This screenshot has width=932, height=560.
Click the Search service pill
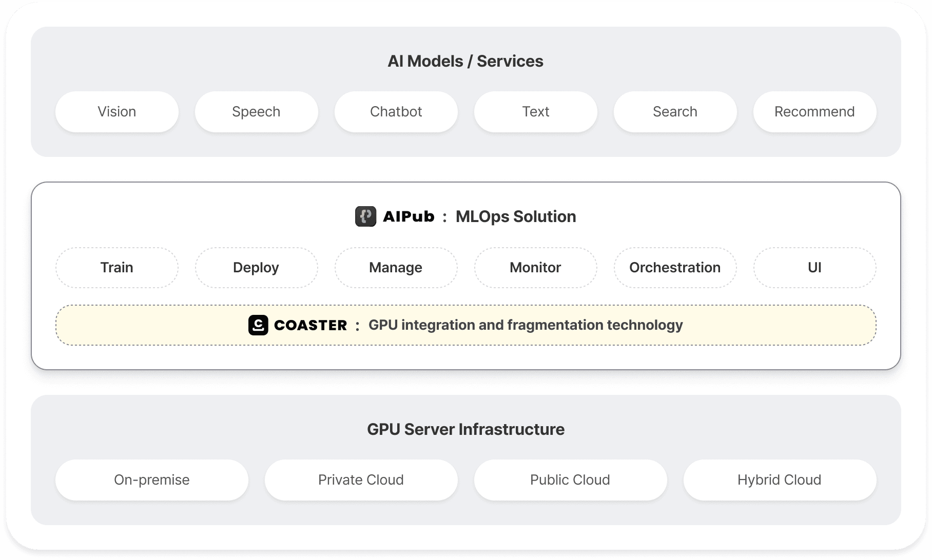pos(675,112)
